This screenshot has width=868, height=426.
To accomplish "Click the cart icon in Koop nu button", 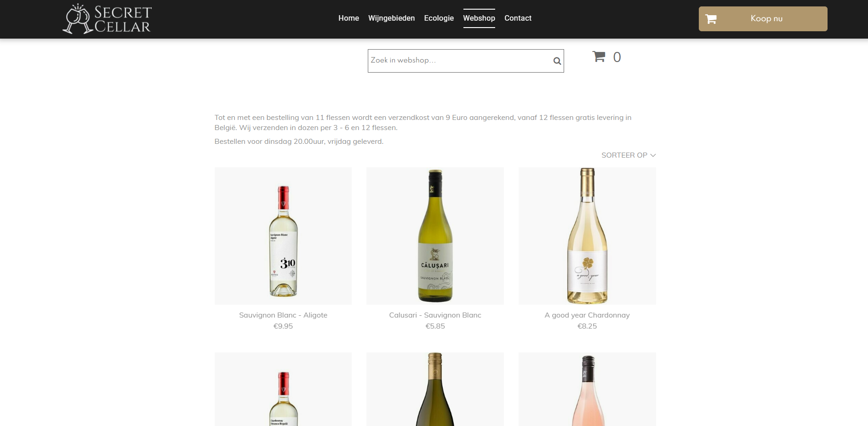I will tap(711, 19).
